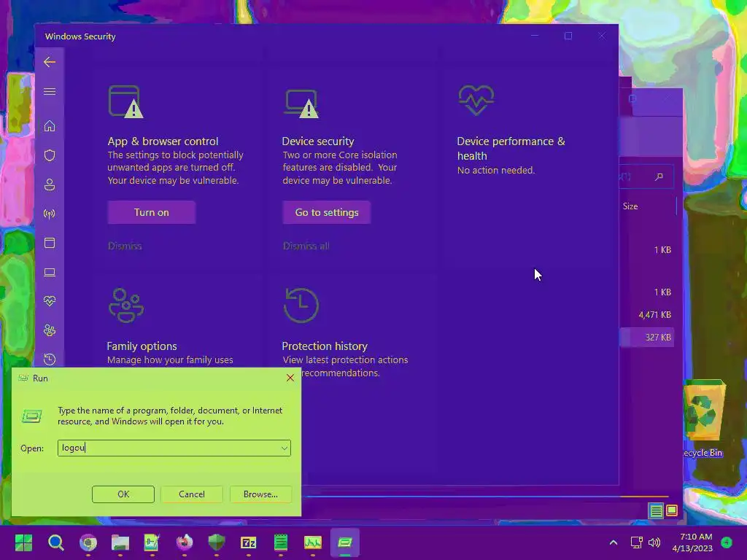747x560 pixels.
Task: Click the Open text field in Run
Action: 174,448
